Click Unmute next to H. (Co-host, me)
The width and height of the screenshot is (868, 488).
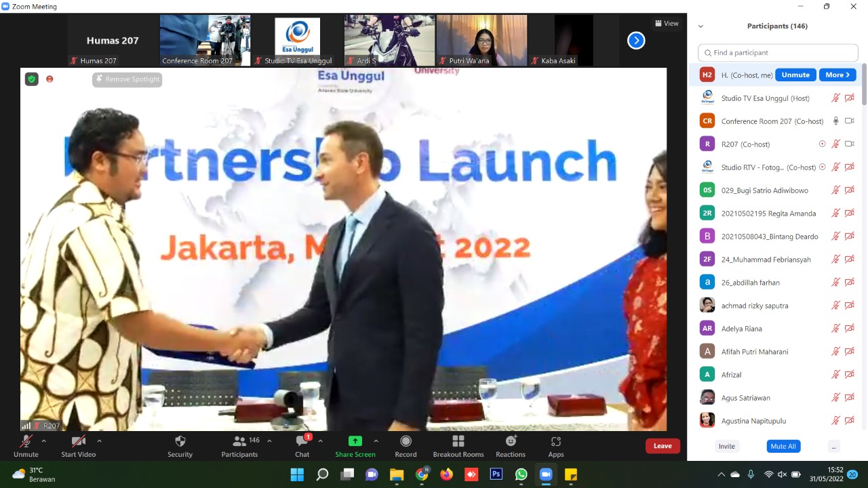[795, 75]
